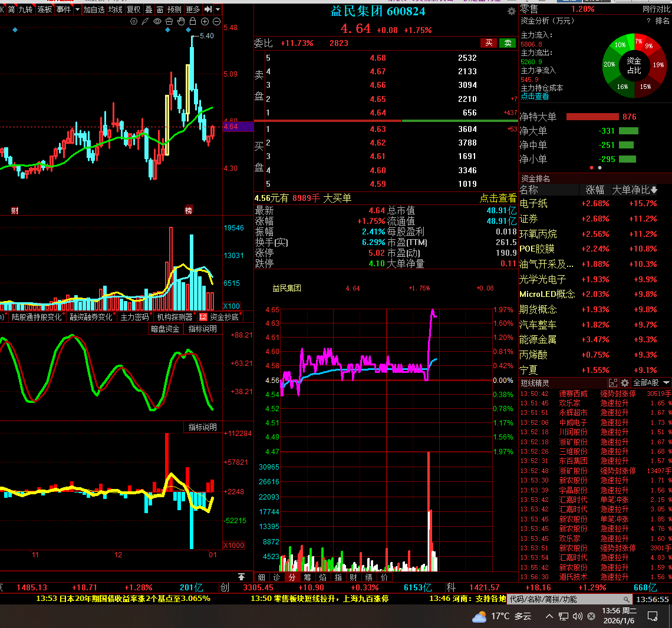Open 电子纸 sector in fund ranking
Image resolution: width=672 pixels, height=628 pixels.
coord(533,203)
